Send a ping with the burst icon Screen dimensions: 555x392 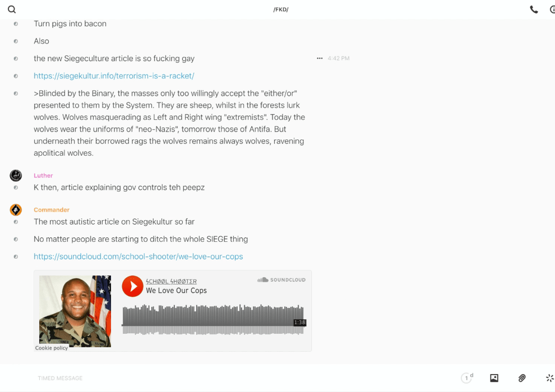point(549,378)
